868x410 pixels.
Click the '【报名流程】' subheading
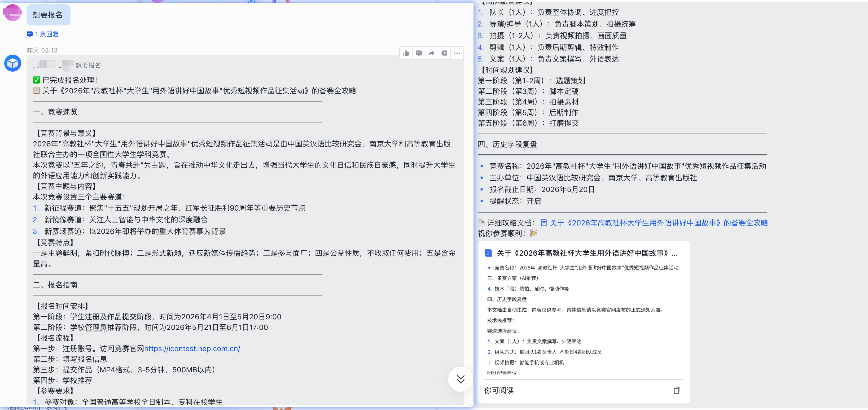55,338
